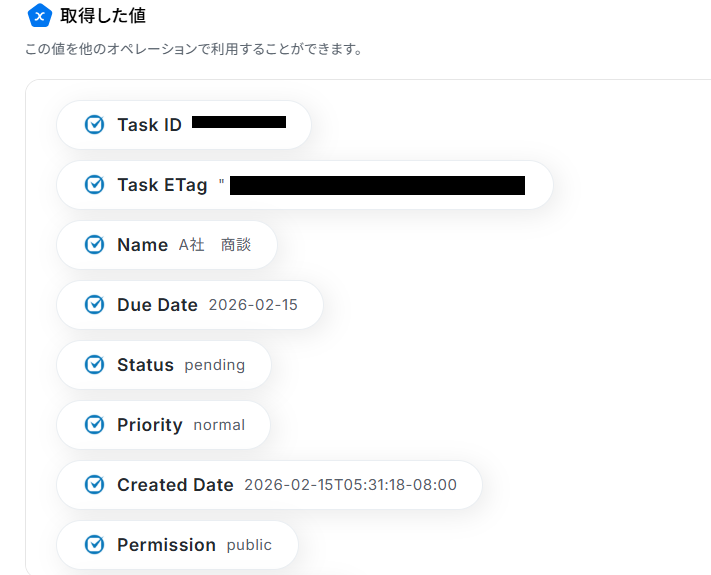Image resolution: width=711 pixels, height=575 pixels.
Task: Click the check icon beside Due Date
Action: [x=94, y=305]
